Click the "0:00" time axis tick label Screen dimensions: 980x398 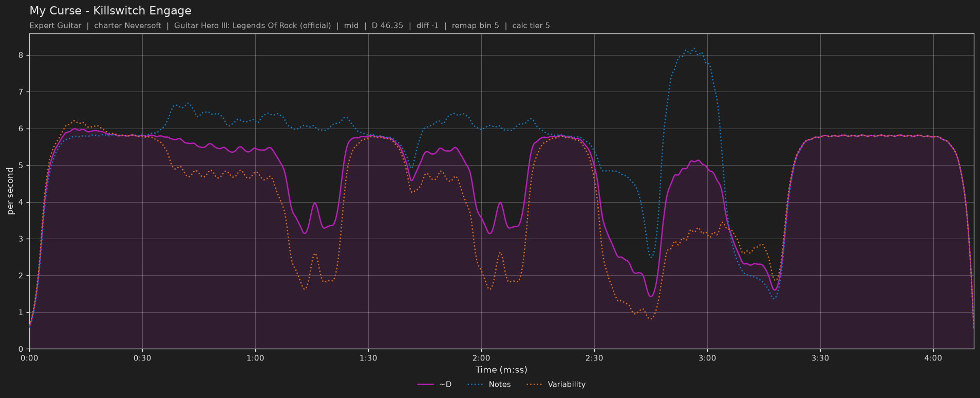tap(29, 358)
